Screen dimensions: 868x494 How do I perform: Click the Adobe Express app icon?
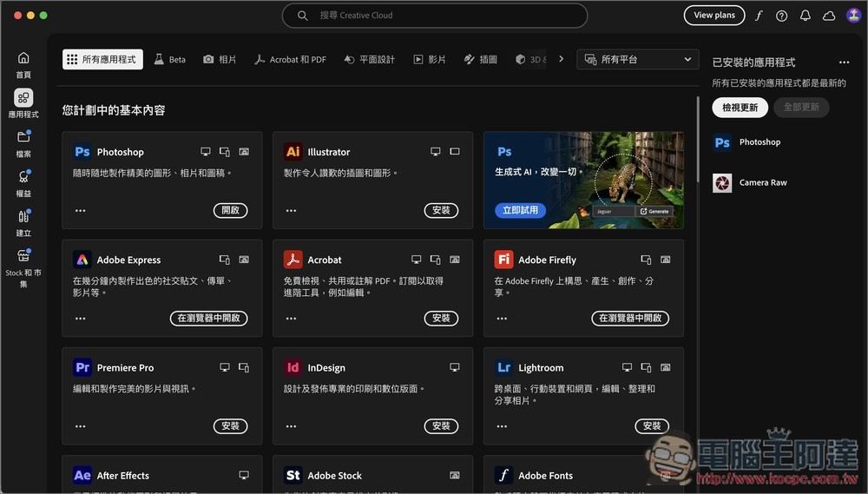[82, 260]
